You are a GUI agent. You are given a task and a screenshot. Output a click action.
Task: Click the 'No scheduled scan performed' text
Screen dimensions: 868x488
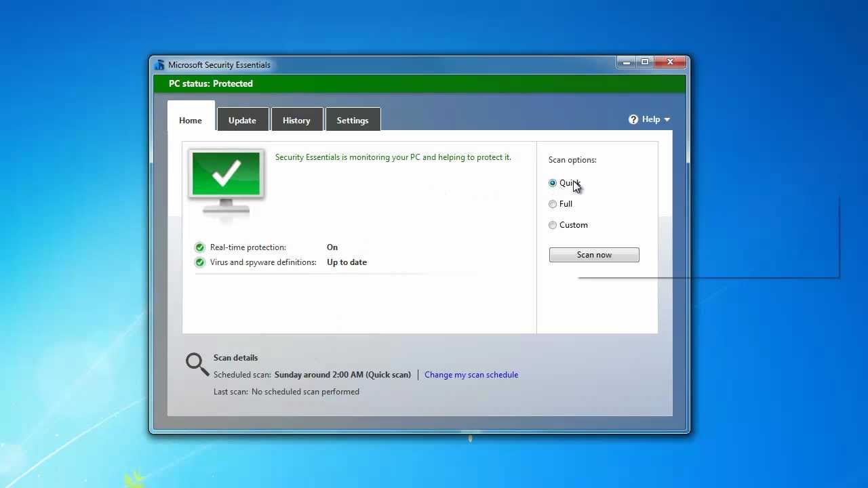(305, 392)
